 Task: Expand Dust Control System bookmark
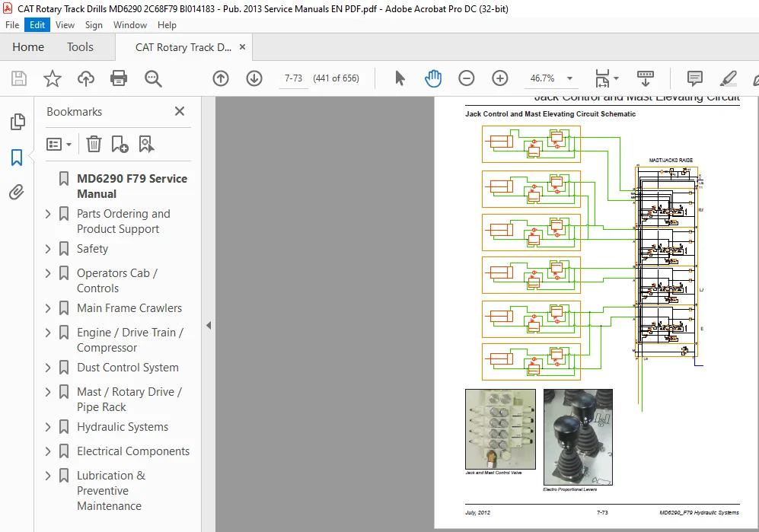point(48,368)
